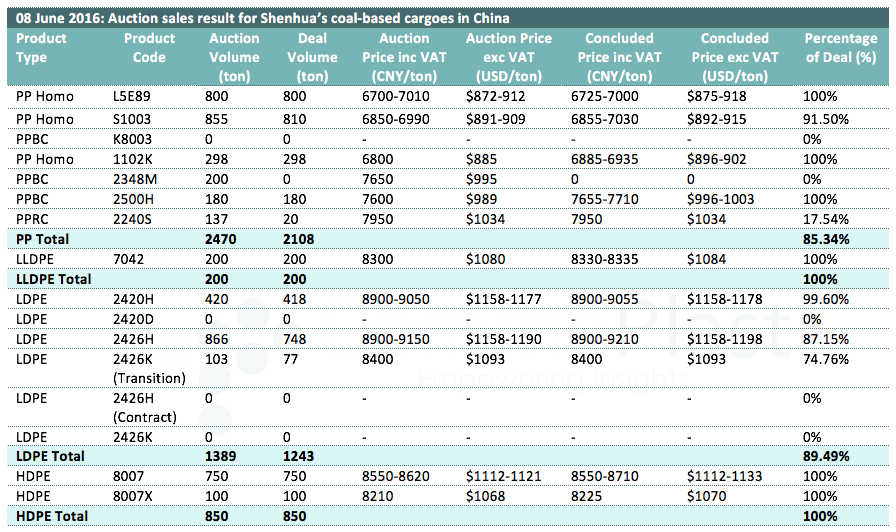The image size is (896, 532).
Task: Select the Product Type column header
Action: click(x=42, y=47)
